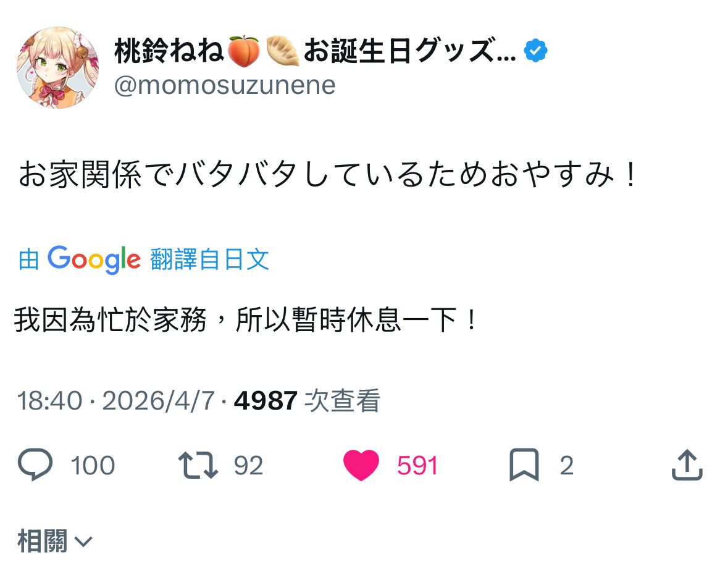728x577 pixels.
Task: Click the 100 replies count
Action: [x=93, y=466]
